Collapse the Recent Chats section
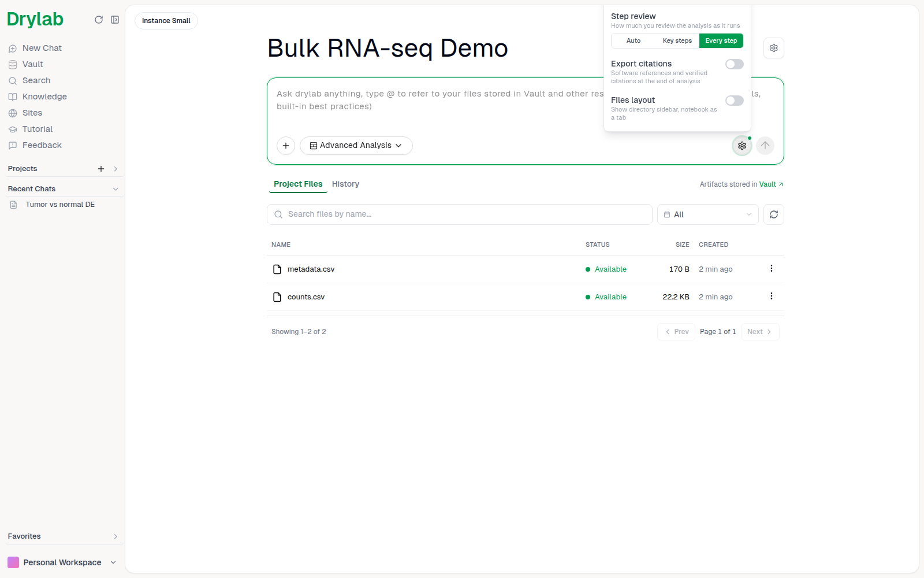This screenshot has width=924, height=578. click(x=115, y=189)
